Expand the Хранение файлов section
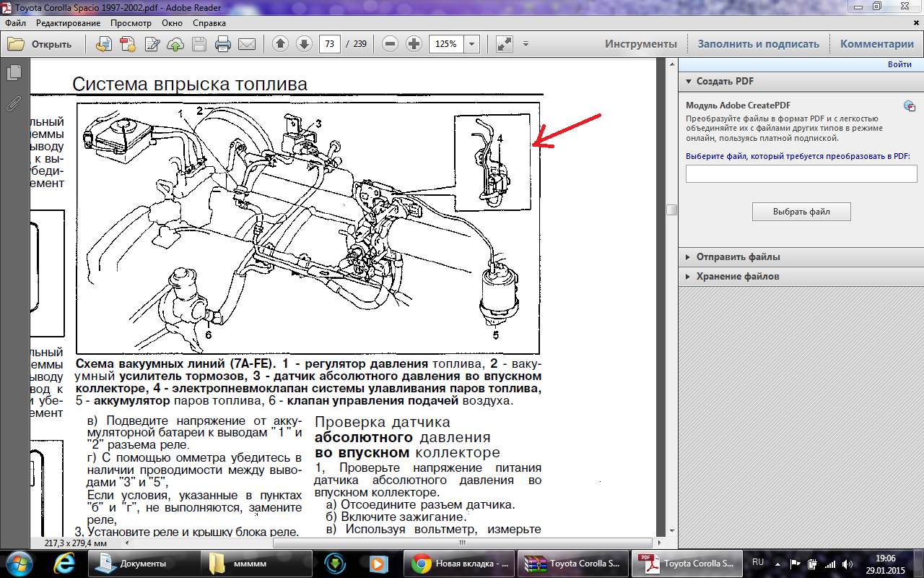The image size is (924, 578). (689, 277)
